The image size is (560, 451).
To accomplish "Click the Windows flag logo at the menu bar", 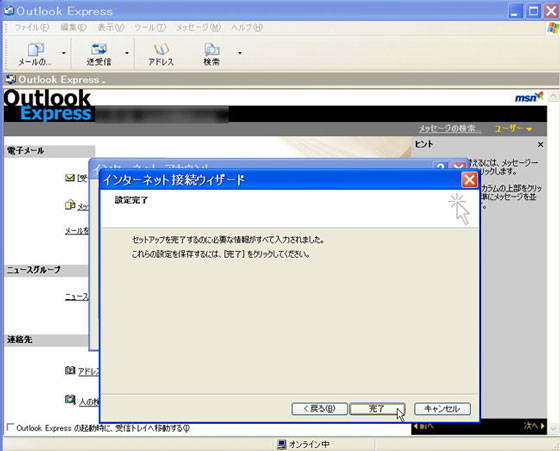I will click(x=553, y=28).
